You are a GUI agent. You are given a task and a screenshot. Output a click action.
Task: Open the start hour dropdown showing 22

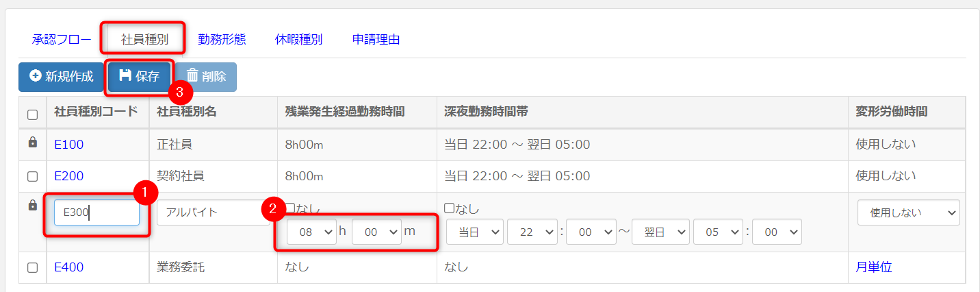532,232
